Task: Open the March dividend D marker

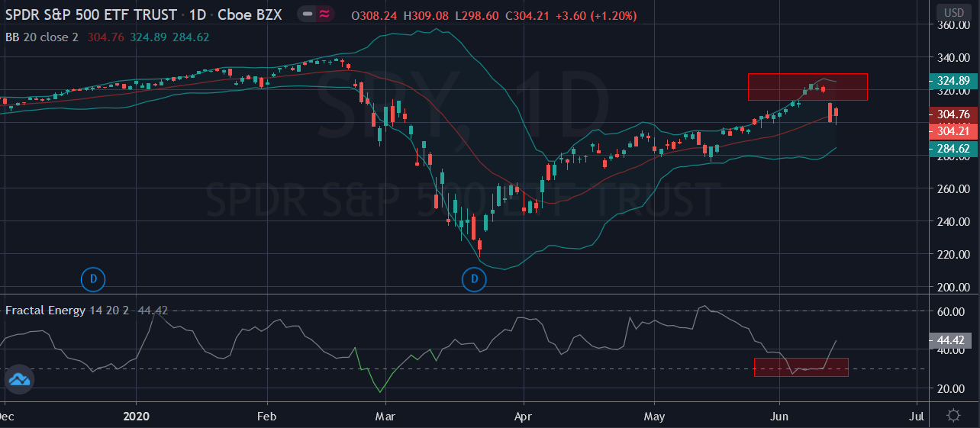Action: pyautogui.click(x=474, y=280)
